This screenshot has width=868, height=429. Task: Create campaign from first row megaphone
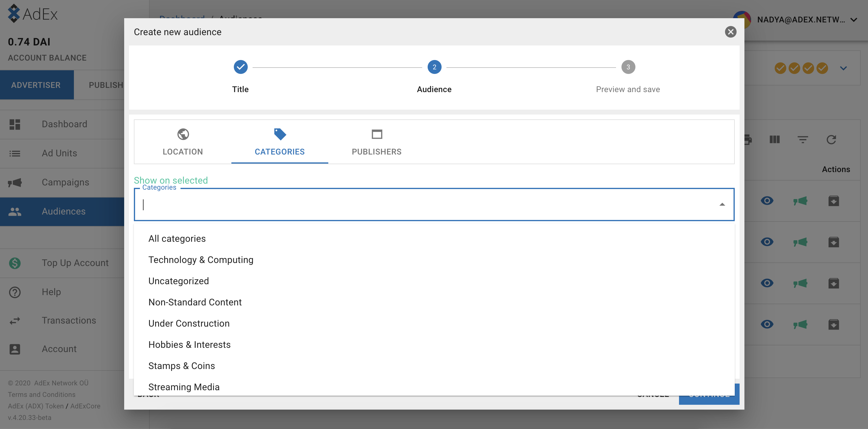[800, 201]
